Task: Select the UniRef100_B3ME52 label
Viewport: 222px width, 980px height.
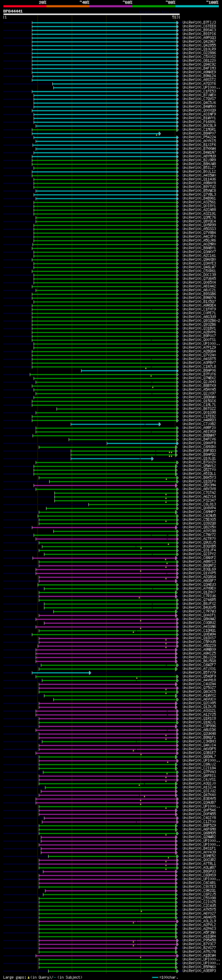Action: (199, 856)
